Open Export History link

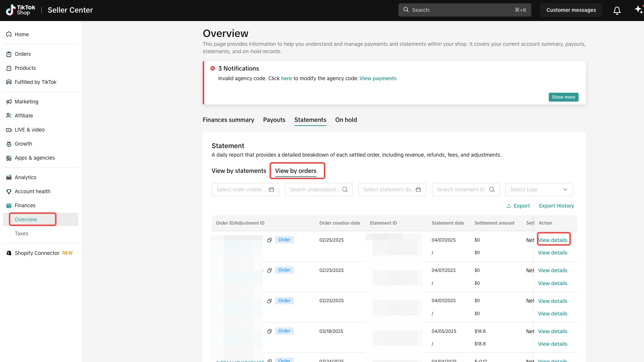point(556,206)
